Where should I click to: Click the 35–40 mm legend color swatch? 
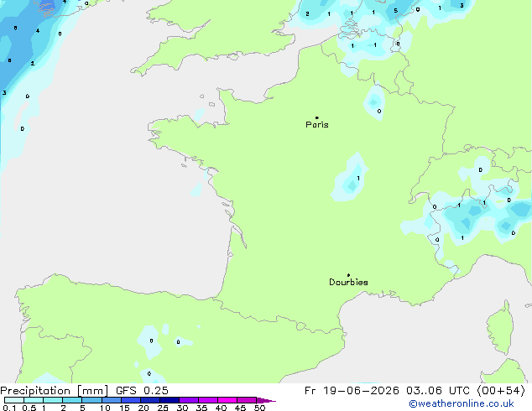pos(207,400)
